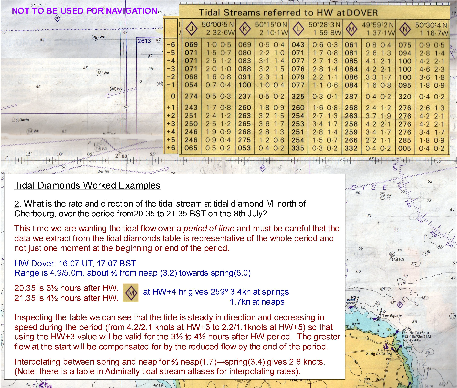457x388 pixels.
Task: Click the 'Tidal Diamonds Worked Examples' heading
Action: click(x=88, y=185)
